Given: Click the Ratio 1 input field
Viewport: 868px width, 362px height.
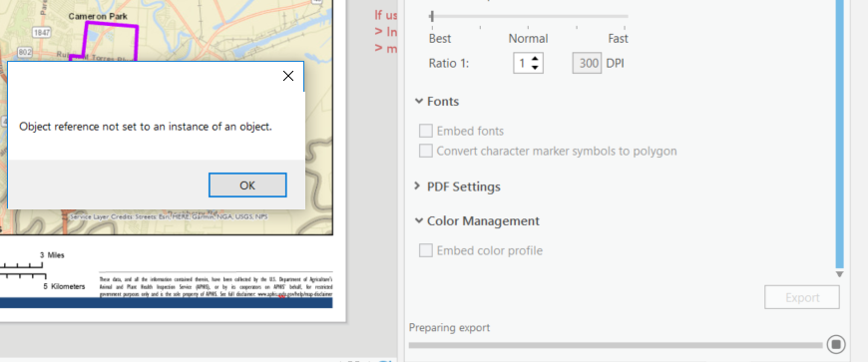Looking at the screenshot, I should [x=522, y=63].
